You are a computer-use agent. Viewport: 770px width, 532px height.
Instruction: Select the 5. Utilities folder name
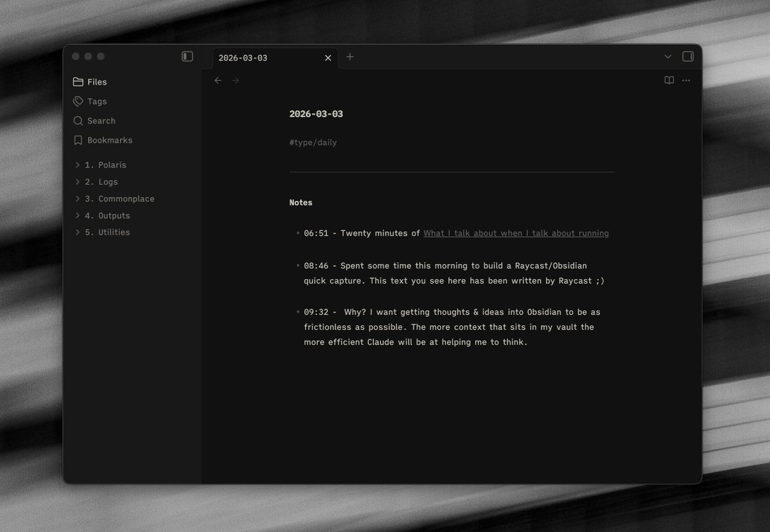[108, 232]
